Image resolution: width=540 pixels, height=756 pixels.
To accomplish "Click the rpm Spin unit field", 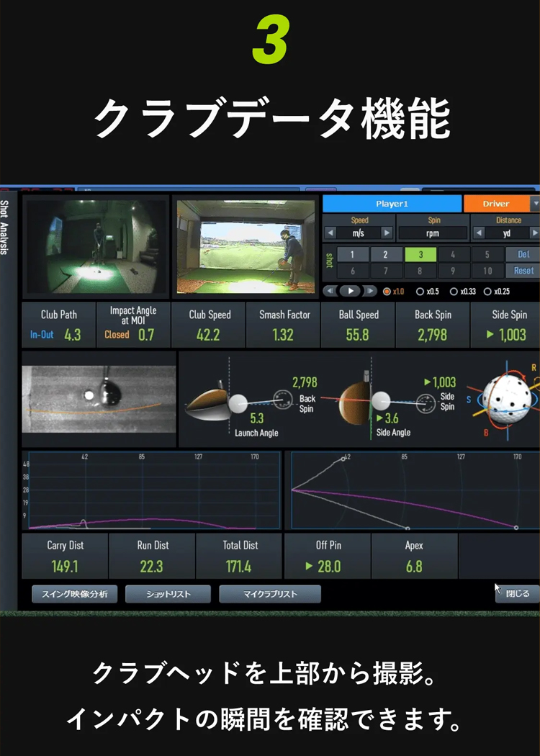I will 433,233.
